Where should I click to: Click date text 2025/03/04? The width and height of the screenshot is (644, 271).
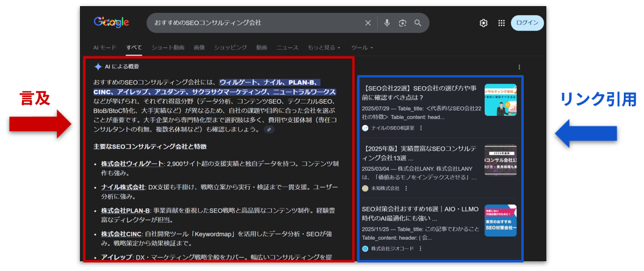click(375, 168)
